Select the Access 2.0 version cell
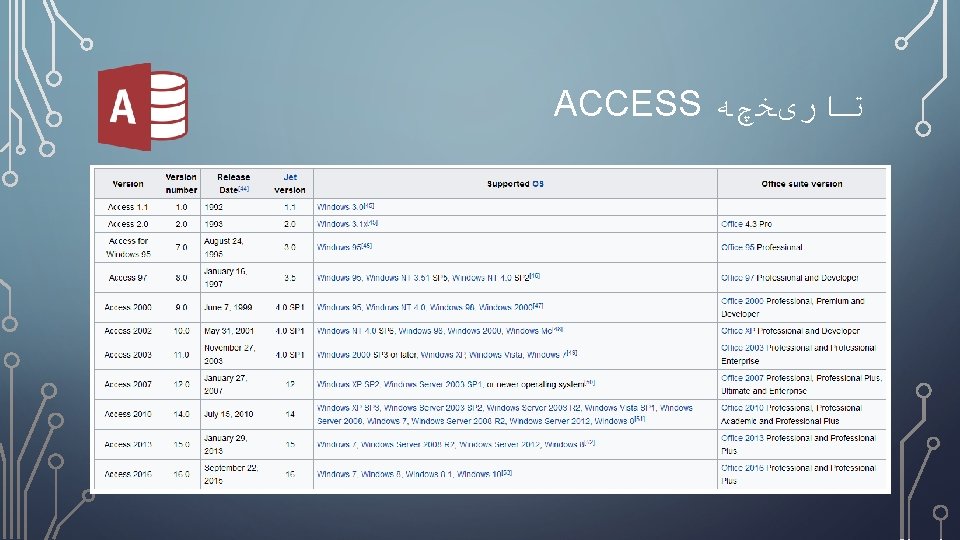This screenshot has width=960, height=540. (x=128, y=224)
